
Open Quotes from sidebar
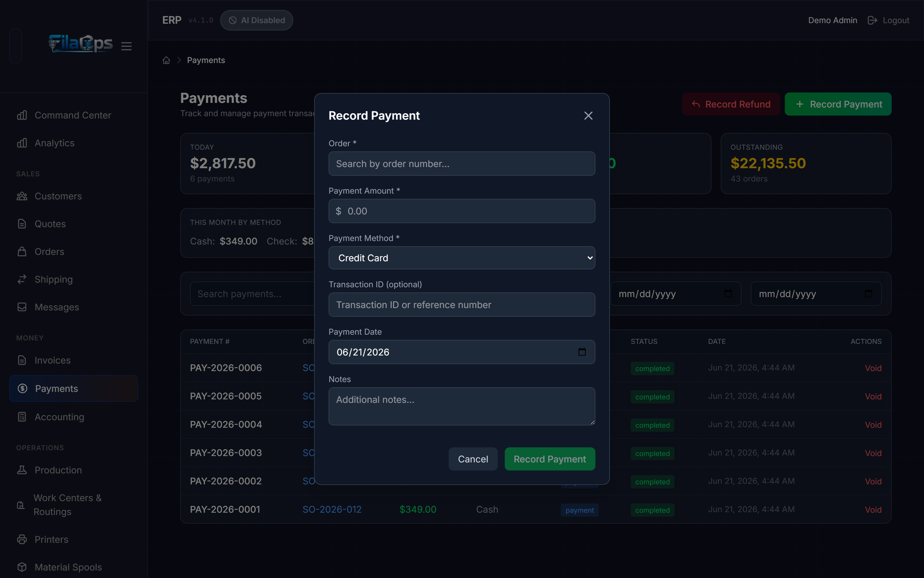pyautogui.click(x=73, y=224)
